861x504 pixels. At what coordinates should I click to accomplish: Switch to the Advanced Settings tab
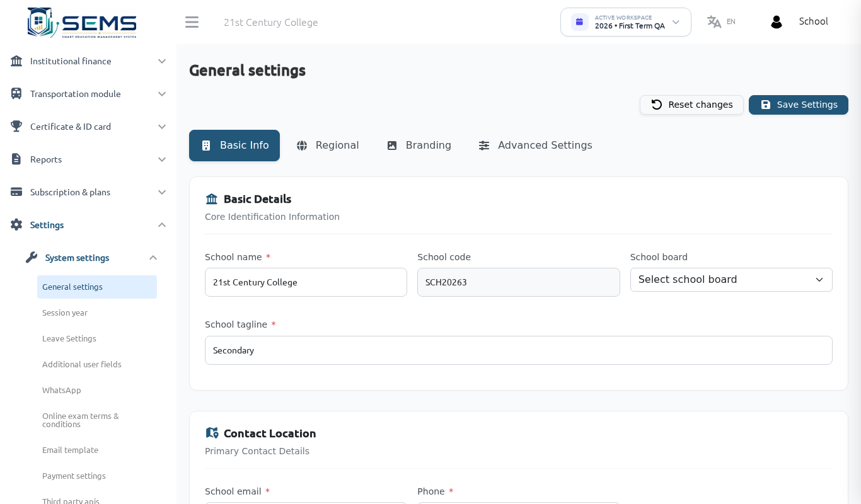click(536, 146)
